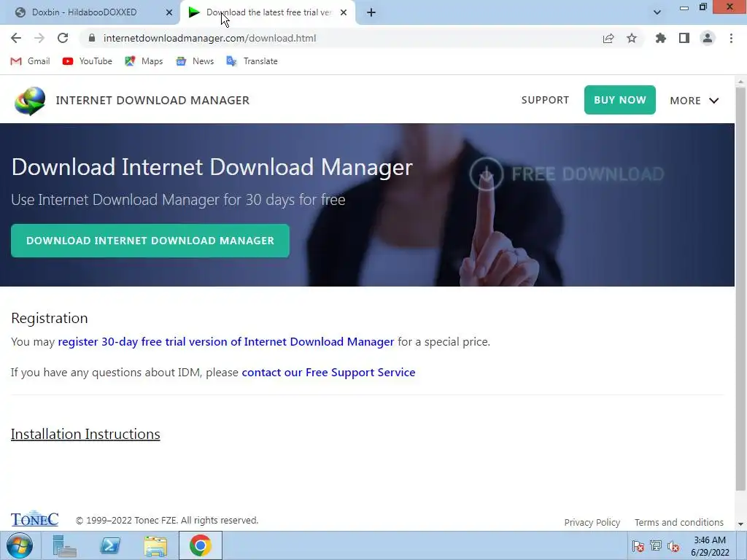This screenshot has width=747, height=560.
Task: Open the Chrome extensions puzzle icon
Action: point(660,38)
